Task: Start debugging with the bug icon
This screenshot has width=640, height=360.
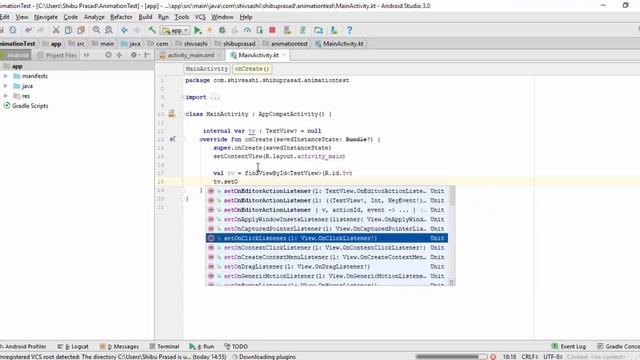Action: point(222,30)
